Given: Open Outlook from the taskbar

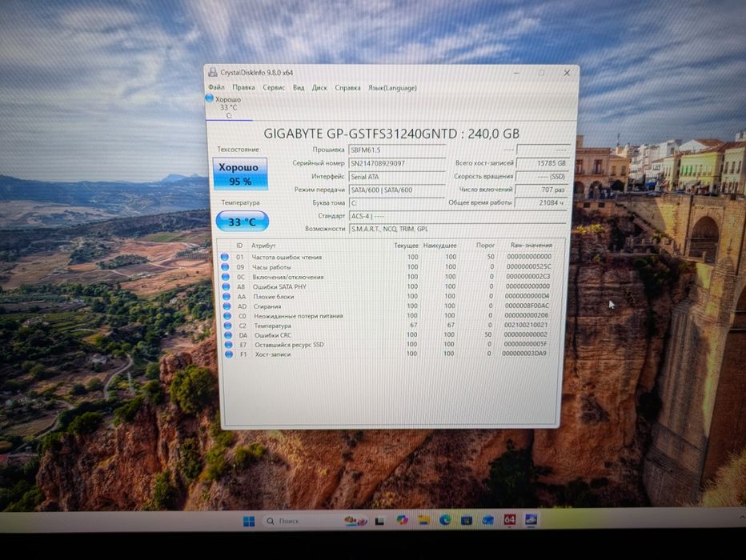Looking at the screenshot, I should (x=487, y=520).
